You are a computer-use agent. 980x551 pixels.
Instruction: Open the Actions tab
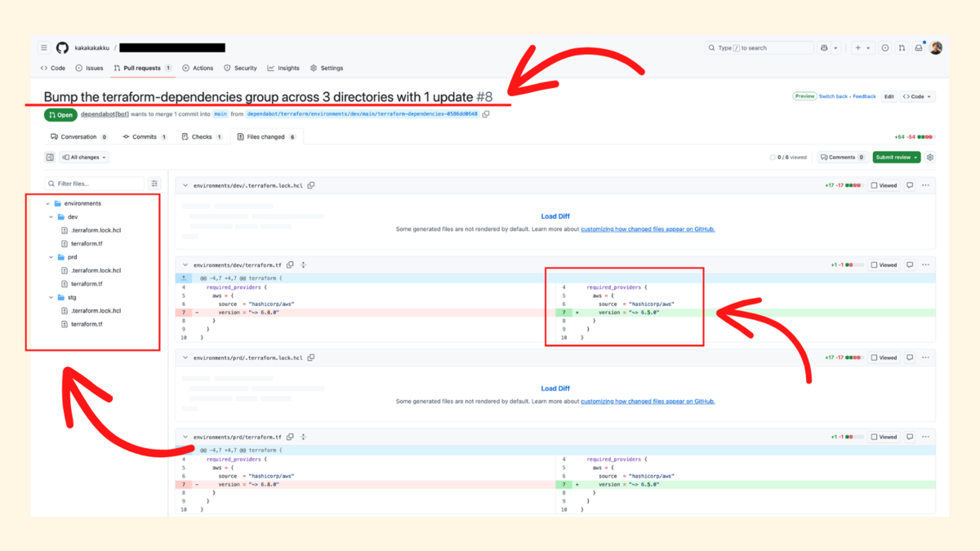coord(198,69)
